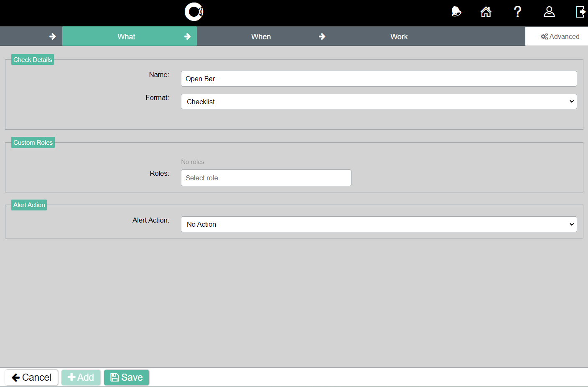The width and height of the screenshot is (588, 387).
Task: Go to the home page icon
Action: [x=486, y=12]
